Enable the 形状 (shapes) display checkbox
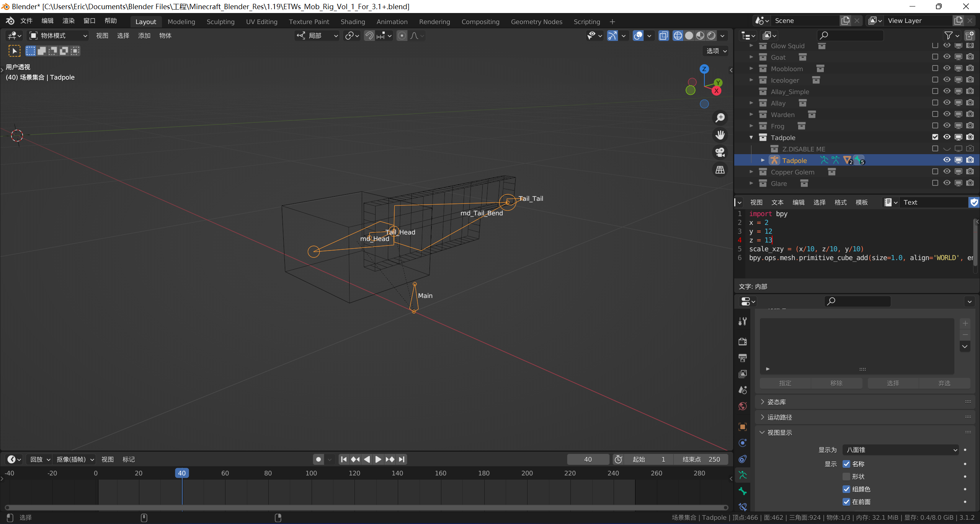The width and height of the screenshot is (980, 524). pyautogui.click(x=846, y=477)
